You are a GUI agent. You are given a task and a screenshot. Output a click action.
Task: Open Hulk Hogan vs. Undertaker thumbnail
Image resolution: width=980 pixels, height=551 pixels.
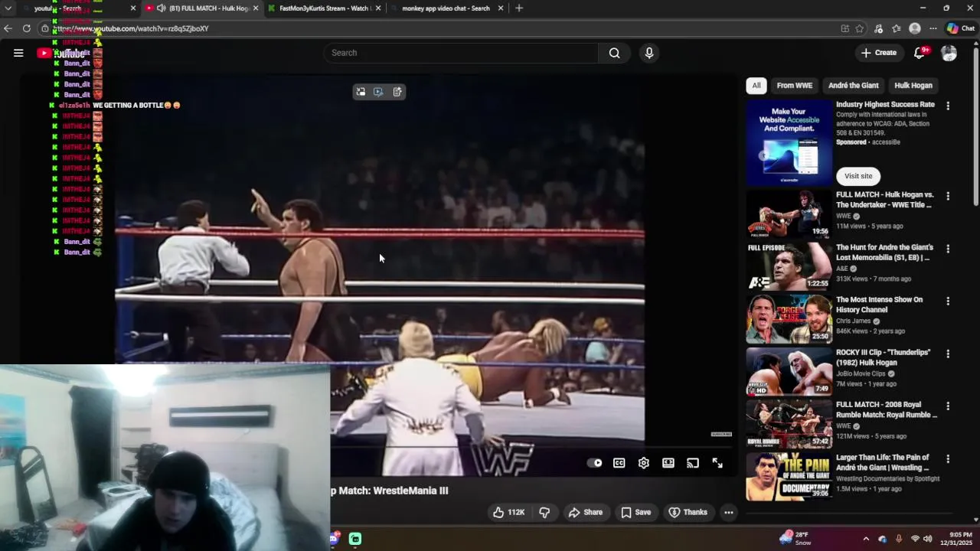point(789,214)
